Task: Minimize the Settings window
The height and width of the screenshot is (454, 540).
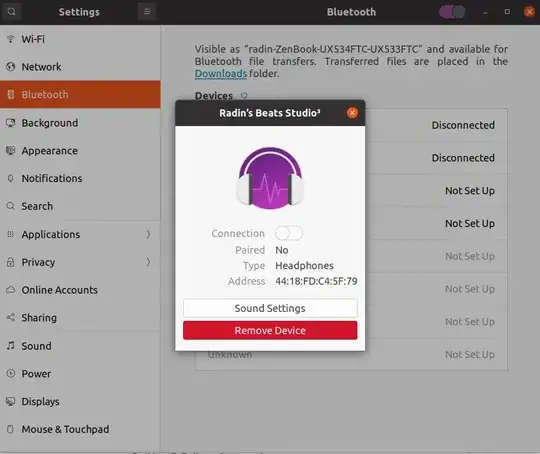Action: 485,12
